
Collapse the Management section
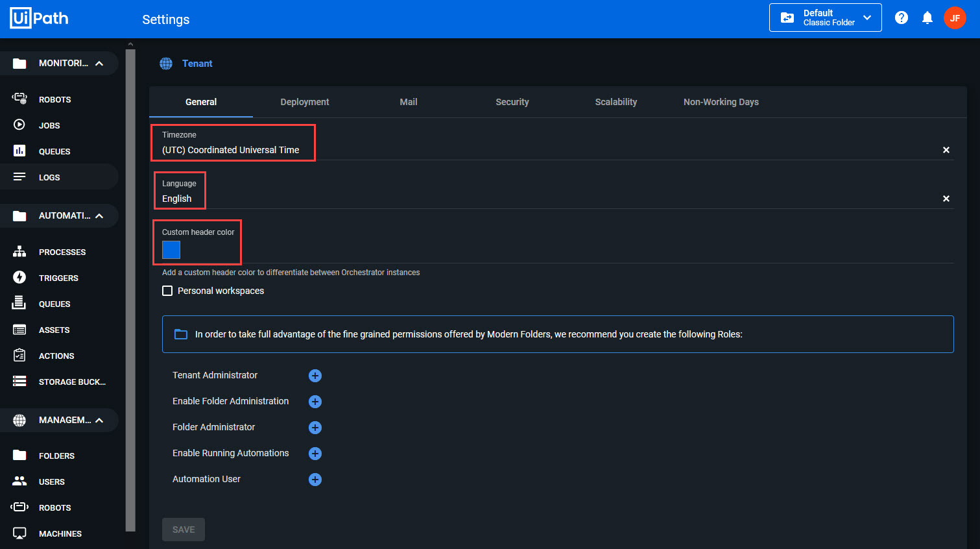[x=99, y=421]
